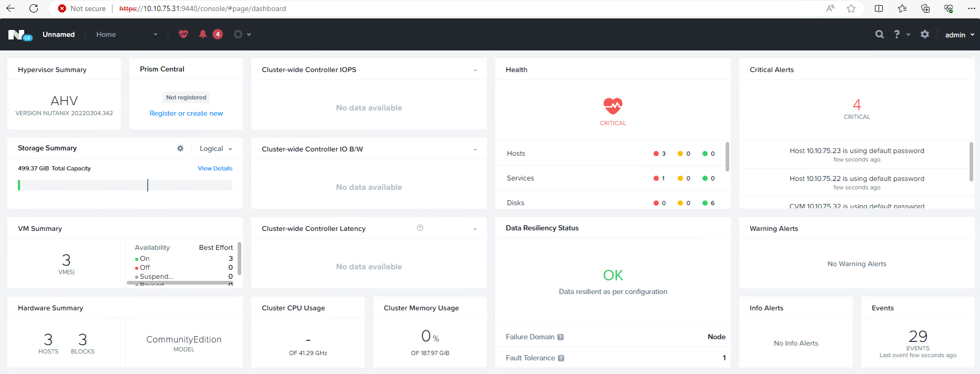The image size is (980, 374).
Task: Click the Not registered status badge
Action: point(186,97)
